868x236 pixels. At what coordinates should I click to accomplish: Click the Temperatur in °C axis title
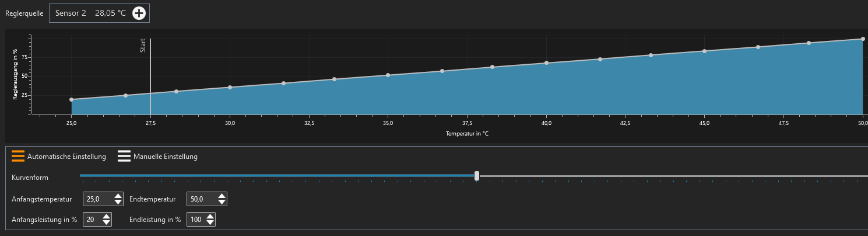467,134
